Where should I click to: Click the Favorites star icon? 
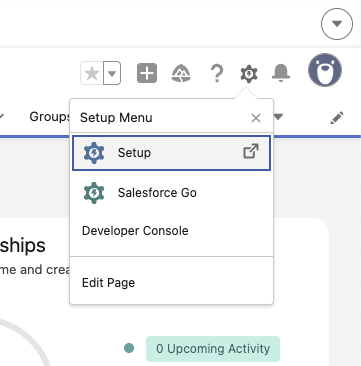coord(92,73)
